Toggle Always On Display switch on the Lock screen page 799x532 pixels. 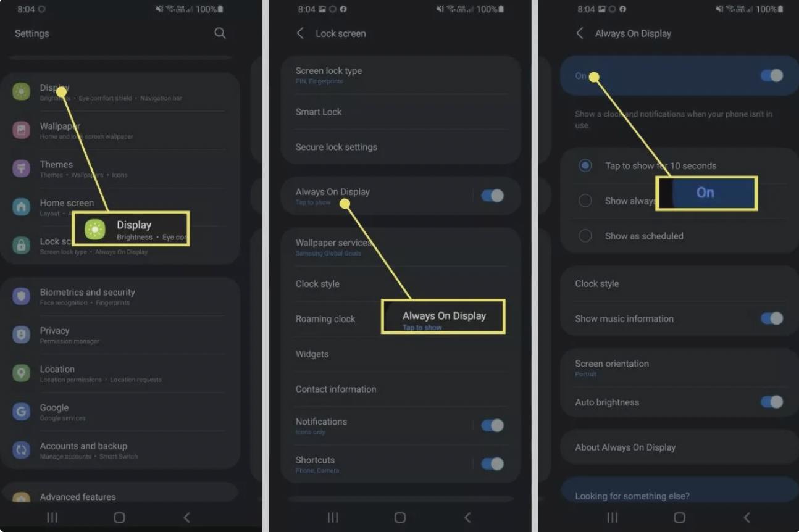[x=493, y=196]
